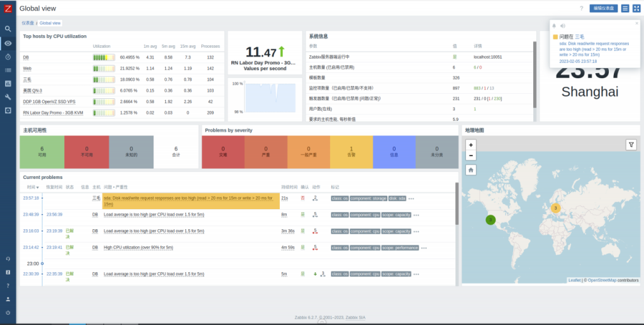Enter kiosk mode with the fullscreen icon
Image resolution: width=644 pixels, height=325 pixels.
[636, 8]
